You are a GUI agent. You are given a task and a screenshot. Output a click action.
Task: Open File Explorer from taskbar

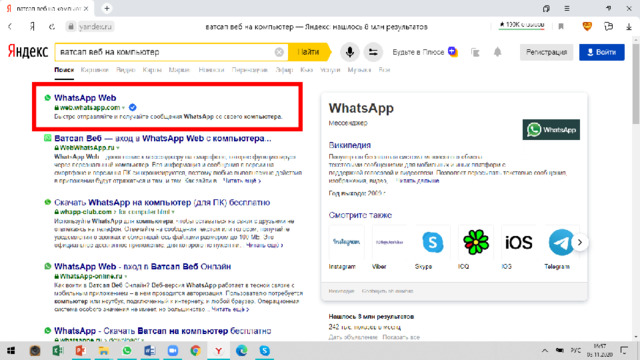[104, 351]
